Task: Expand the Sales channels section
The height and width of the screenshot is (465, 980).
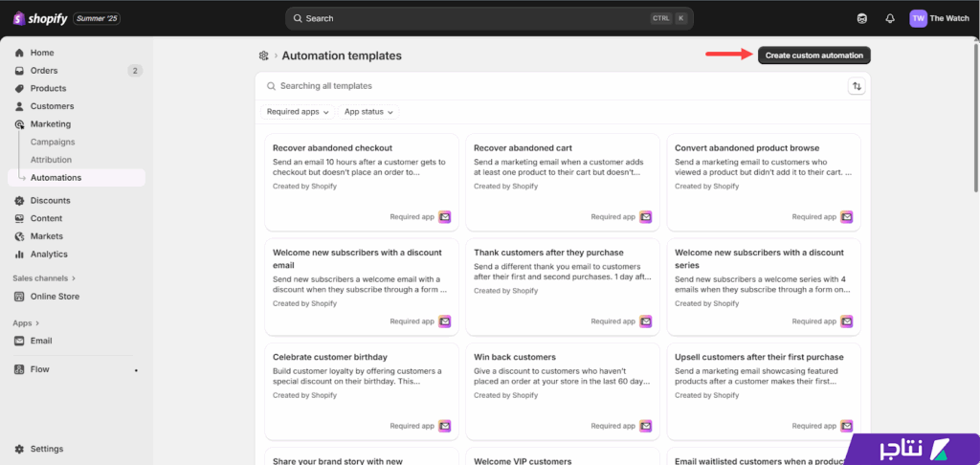Action: (x=44, y=277)
